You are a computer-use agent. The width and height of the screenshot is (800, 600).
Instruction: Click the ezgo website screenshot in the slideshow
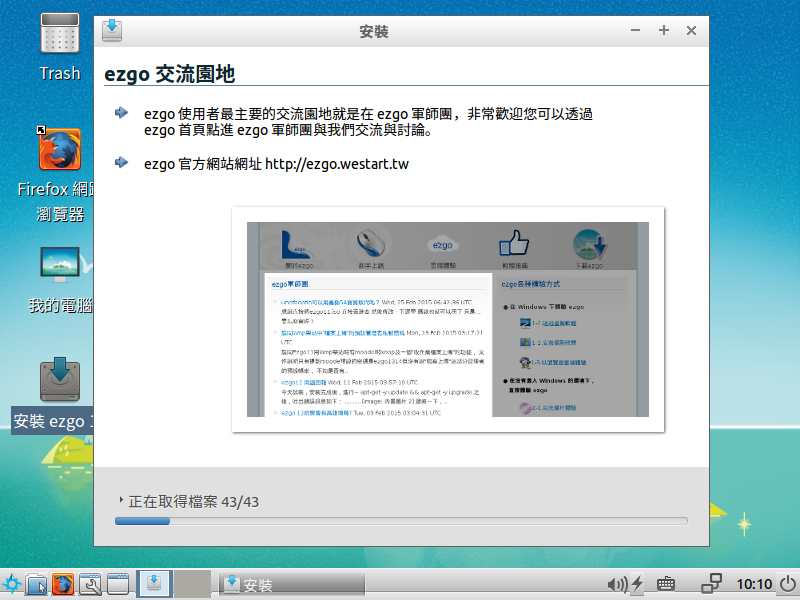pyautogui.click(x=448, y=319)
